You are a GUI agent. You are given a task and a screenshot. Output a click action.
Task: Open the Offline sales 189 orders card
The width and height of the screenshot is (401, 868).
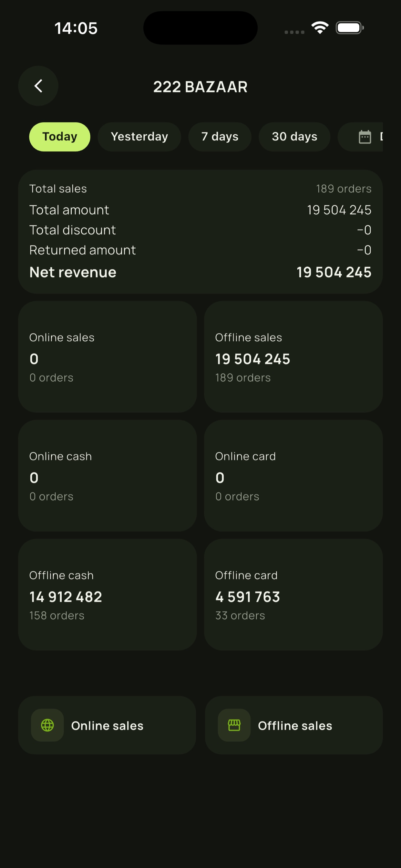(x=293, y=357)
